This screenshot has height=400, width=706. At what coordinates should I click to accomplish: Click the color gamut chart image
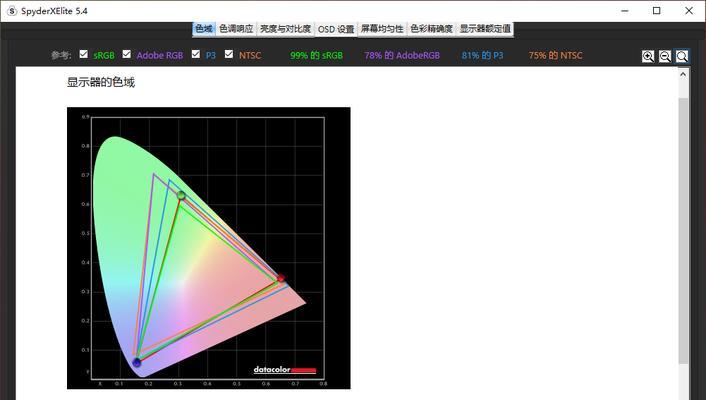pos(208,248)
